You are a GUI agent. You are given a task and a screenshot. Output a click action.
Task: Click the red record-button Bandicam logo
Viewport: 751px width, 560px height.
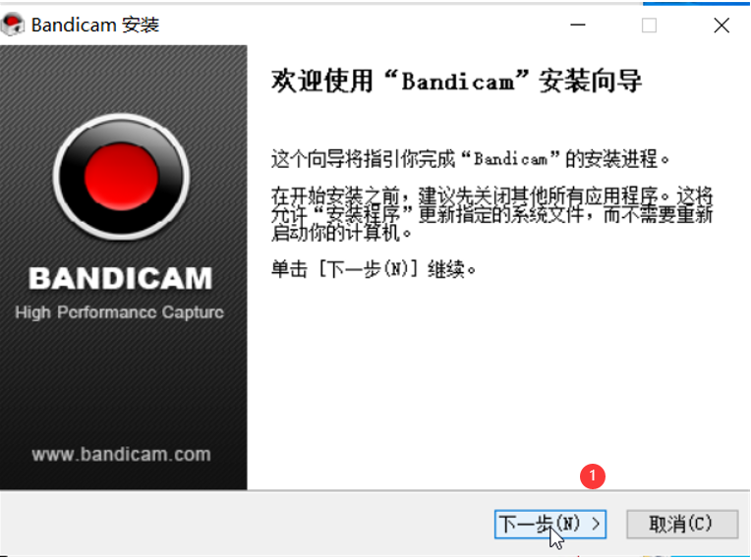pos(121,177)
